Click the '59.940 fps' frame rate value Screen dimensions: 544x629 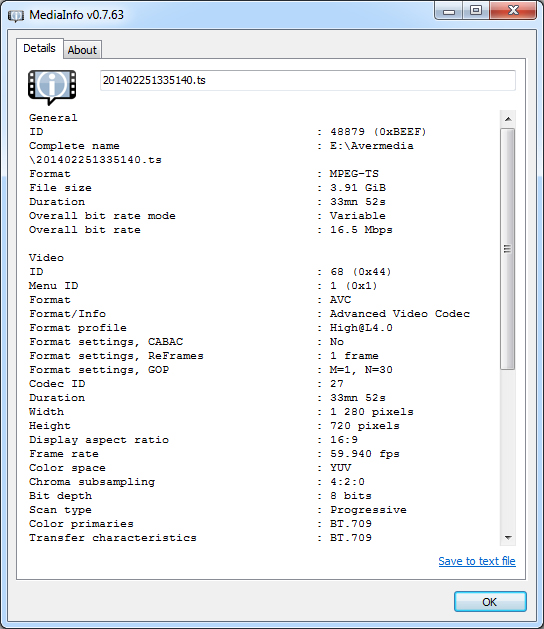pyautogui.click(x=365, y=454)
